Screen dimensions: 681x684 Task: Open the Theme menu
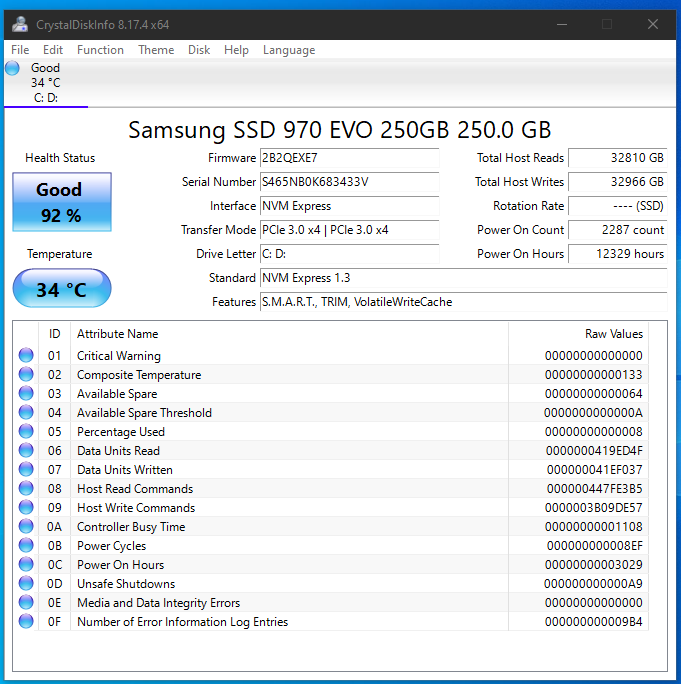(x=156, y=50)
